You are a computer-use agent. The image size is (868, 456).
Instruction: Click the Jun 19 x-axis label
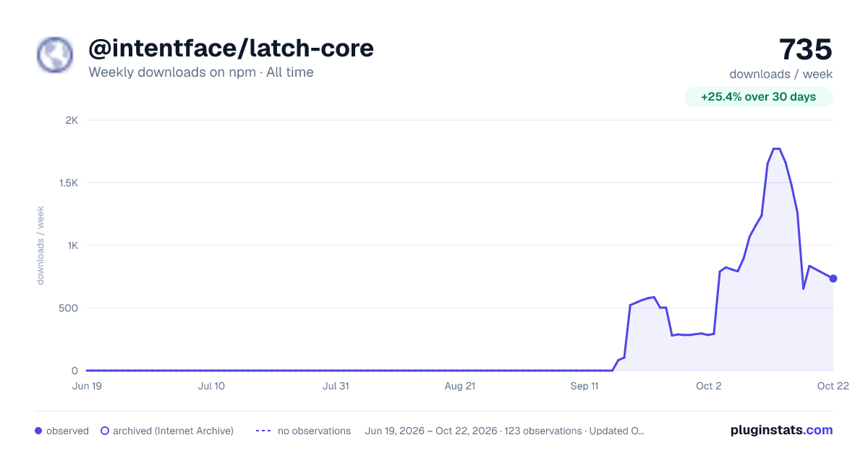point(87,386)
